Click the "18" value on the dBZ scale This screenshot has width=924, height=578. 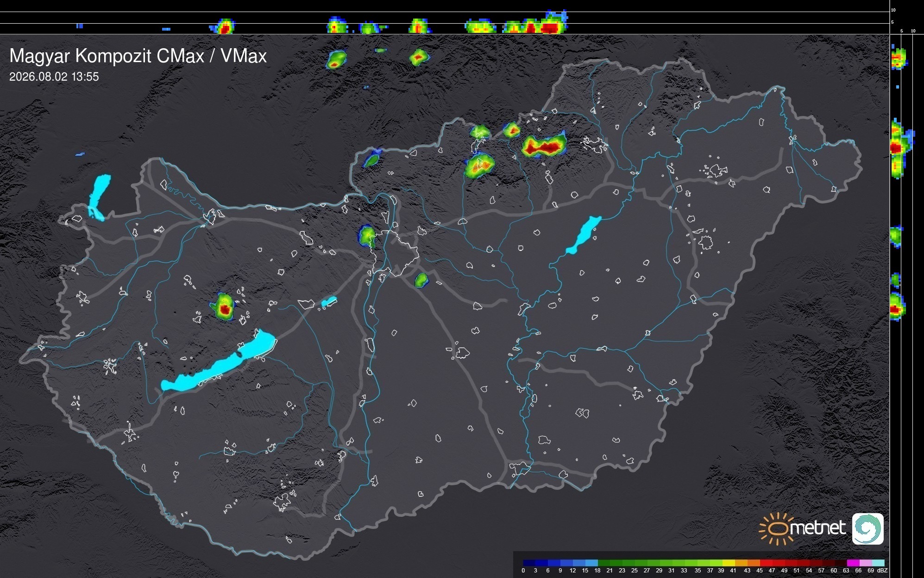(x=597, y=571)
